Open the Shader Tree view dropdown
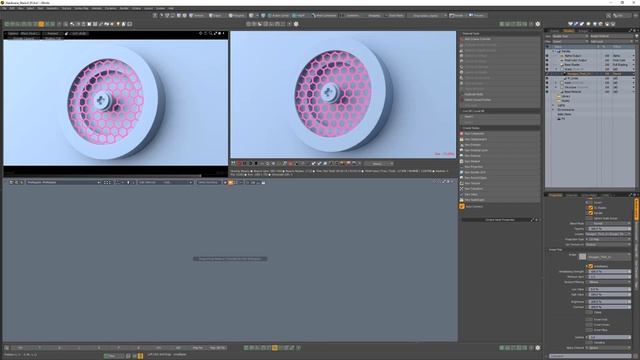The image size is (640, 360). coord(569,36)
